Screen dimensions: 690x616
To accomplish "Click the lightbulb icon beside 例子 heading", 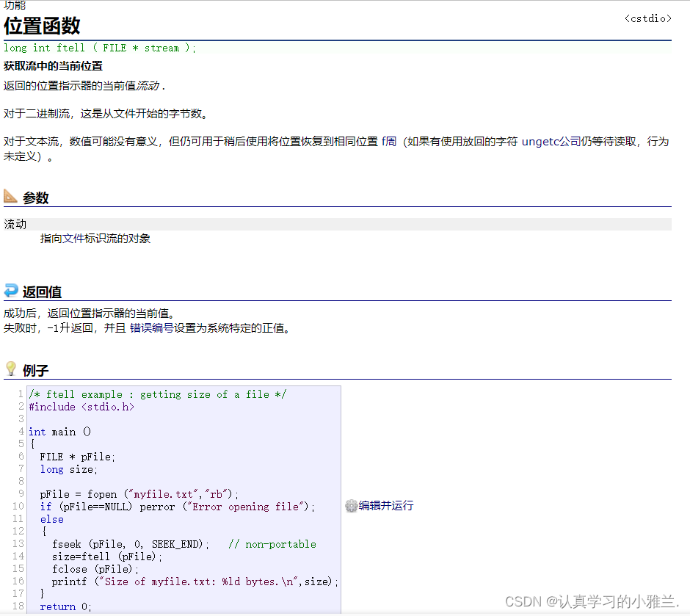I will click(x=10, y=369).
